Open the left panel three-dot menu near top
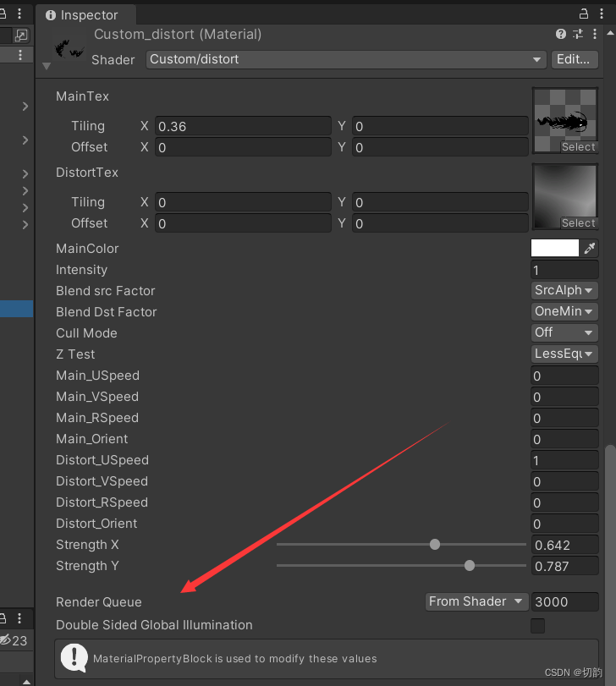Image resolution: width=616 pixels, height=686 pixels. (x=19, y=14)
